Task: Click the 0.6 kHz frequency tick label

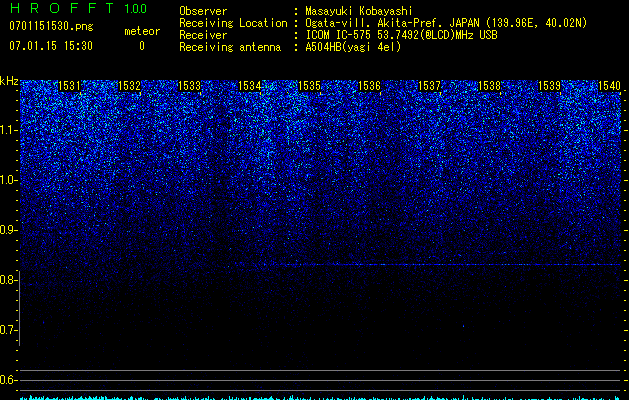Action: coord(8,380)
